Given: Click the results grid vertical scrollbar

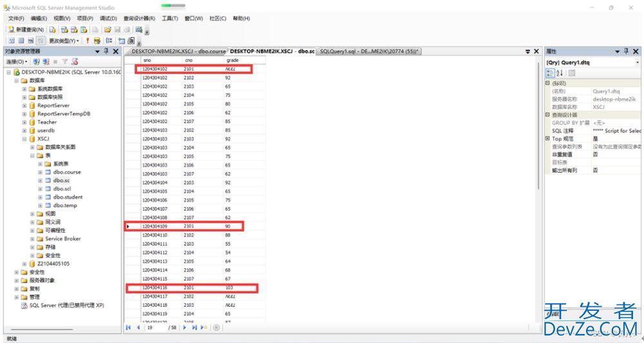Looking at the screenshot, I should pyautogui.click(x=538, y=126).
